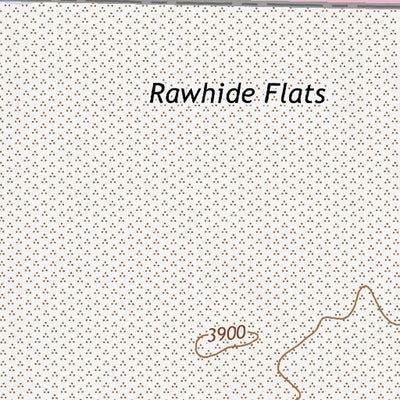Click the 3900 elevation label
The height and width of the screenshot is (400, 400).
coord(227,334)
